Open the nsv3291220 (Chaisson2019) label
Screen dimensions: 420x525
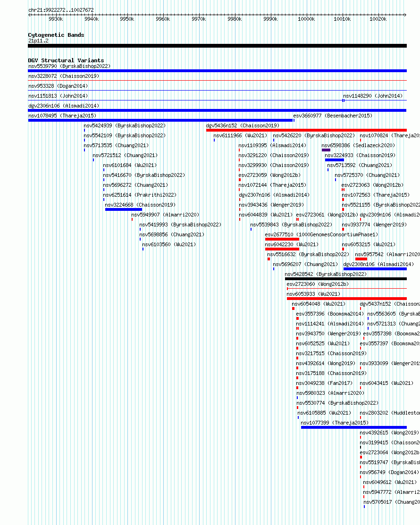click(x=274, y=155)
